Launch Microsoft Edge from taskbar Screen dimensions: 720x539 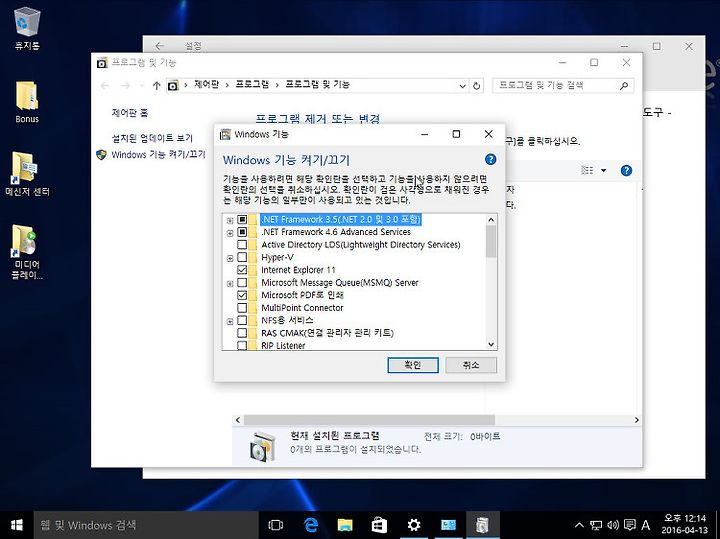coord(311,525)
